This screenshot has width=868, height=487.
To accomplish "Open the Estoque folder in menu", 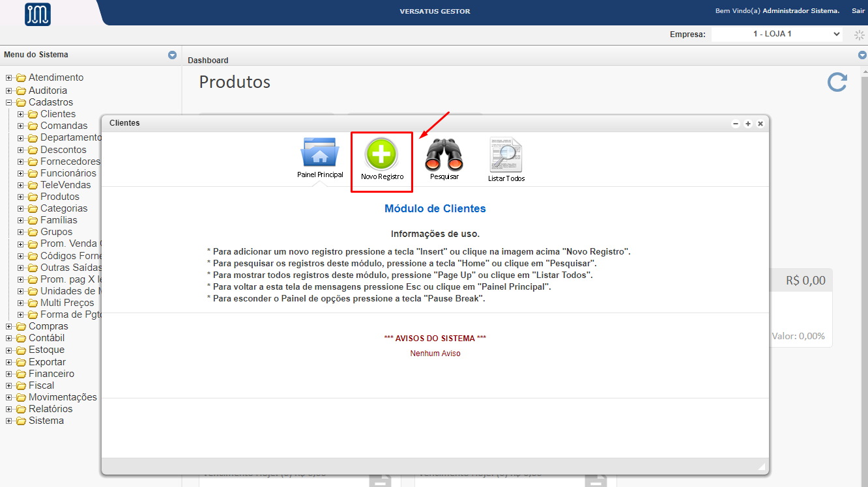I will pyautogui.click(x=46, y=350).
